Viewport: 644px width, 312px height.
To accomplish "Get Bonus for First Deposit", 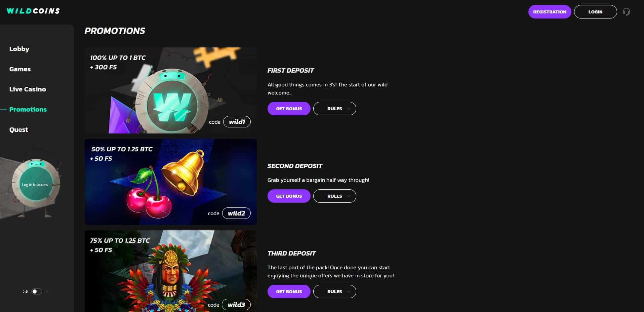I will [289, 109].
